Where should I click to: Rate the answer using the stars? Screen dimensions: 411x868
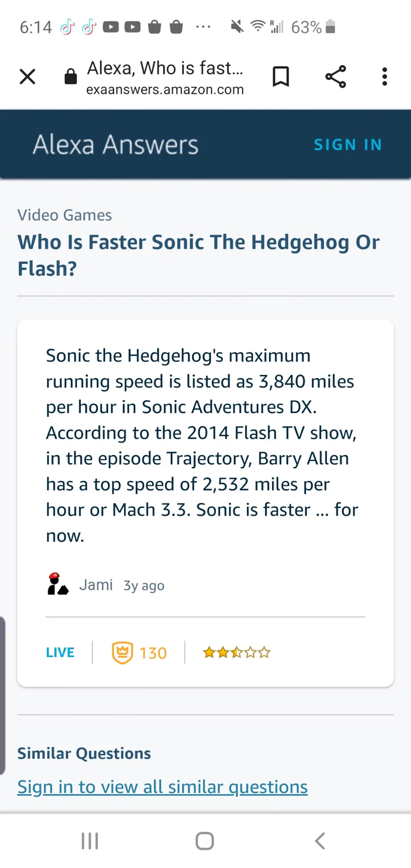point(237,652)
